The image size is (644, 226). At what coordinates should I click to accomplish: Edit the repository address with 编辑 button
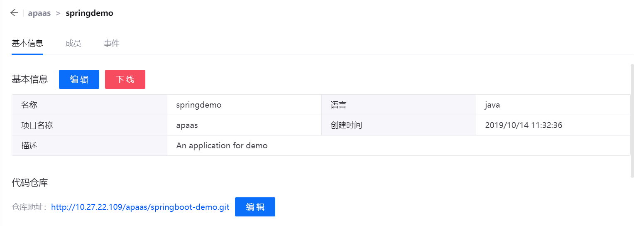click(255, 207)
